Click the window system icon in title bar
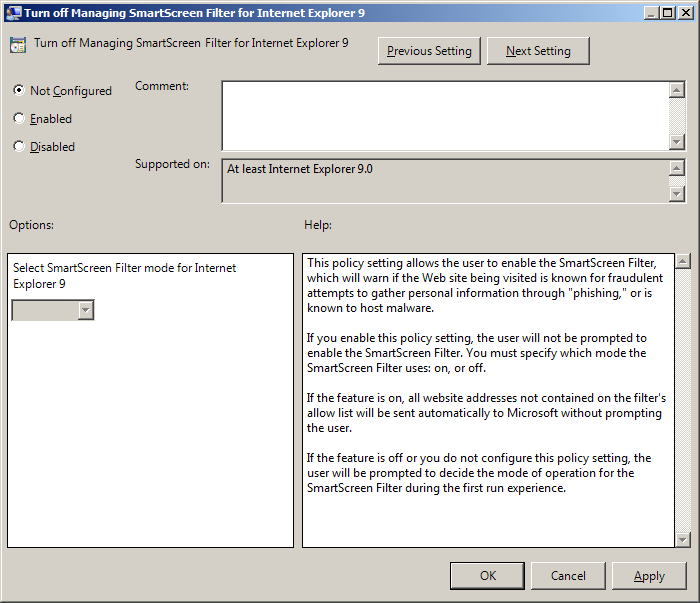 point(13,13)
